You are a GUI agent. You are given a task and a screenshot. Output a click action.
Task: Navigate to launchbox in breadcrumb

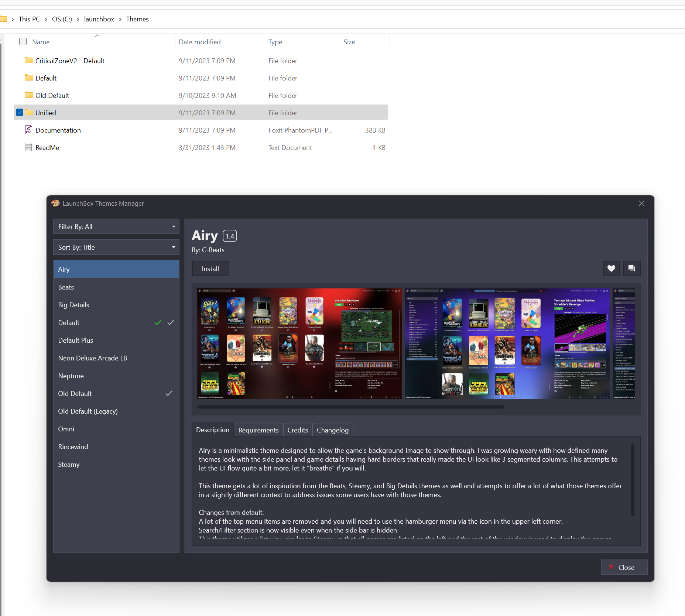99,19
